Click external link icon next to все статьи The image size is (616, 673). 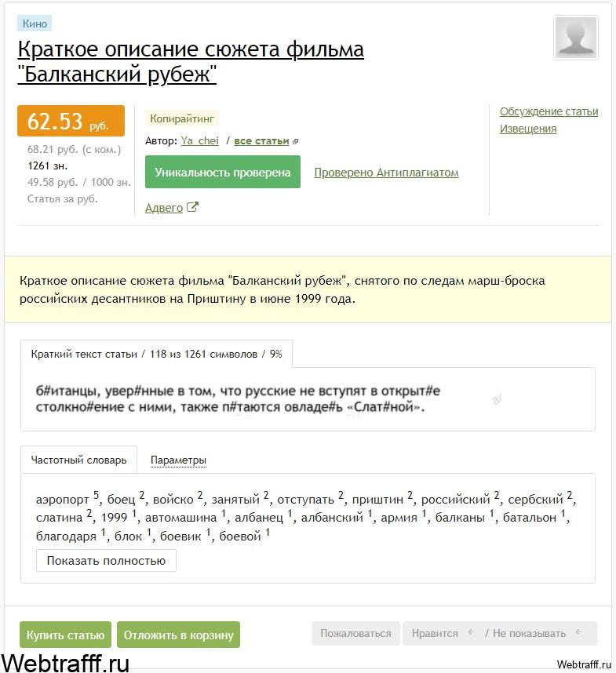[x=295, y=141]
